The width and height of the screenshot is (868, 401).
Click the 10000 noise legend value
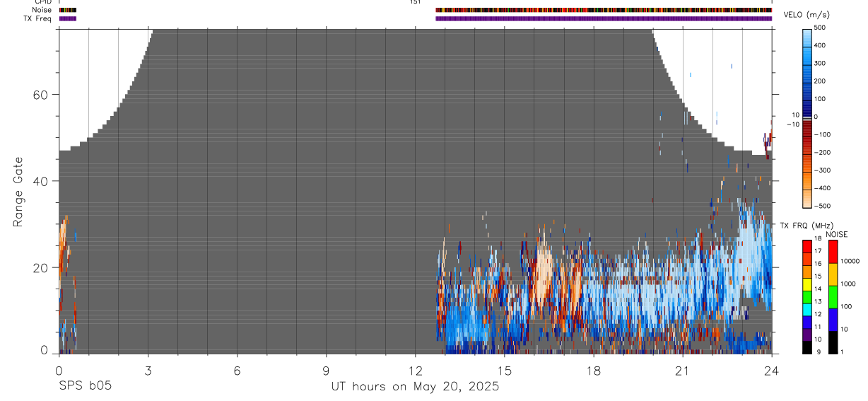pos(851,261)
